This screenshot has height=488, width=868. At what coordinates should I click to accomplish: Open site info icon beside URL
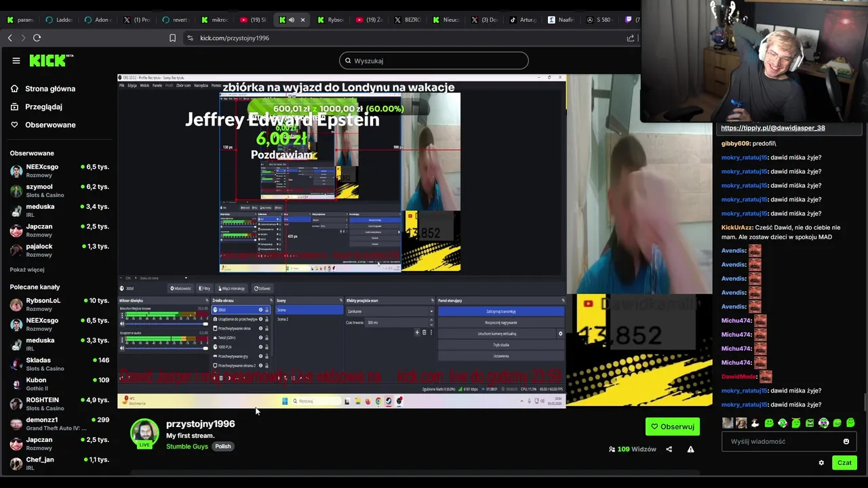click(189, 38)
